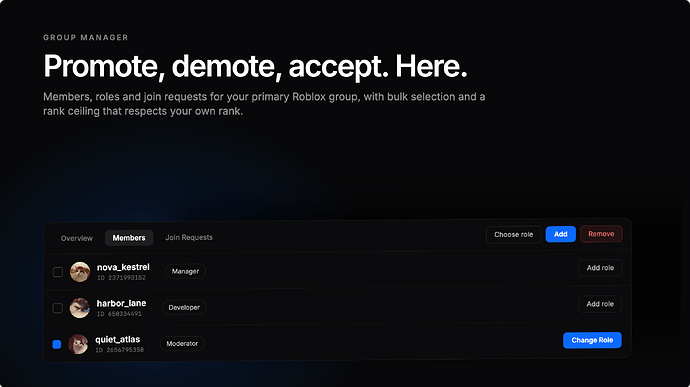Check the nova_kestrel checkbox

click(58, 272)
